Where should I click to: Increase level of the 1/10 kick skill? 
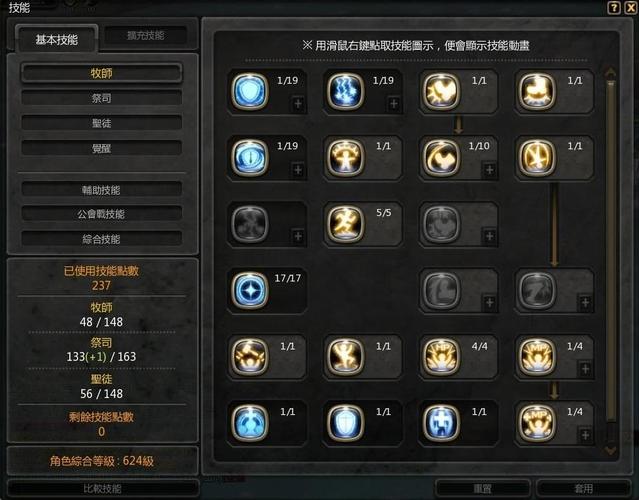pyautogui.click(x=489, y=170)
